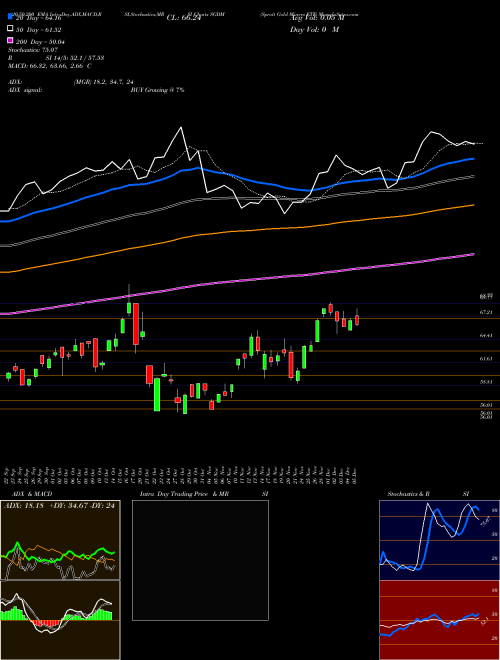Open the MACD histogram chart panel
500x660 pixels.
pyautogui.click(x=60, y=620)
